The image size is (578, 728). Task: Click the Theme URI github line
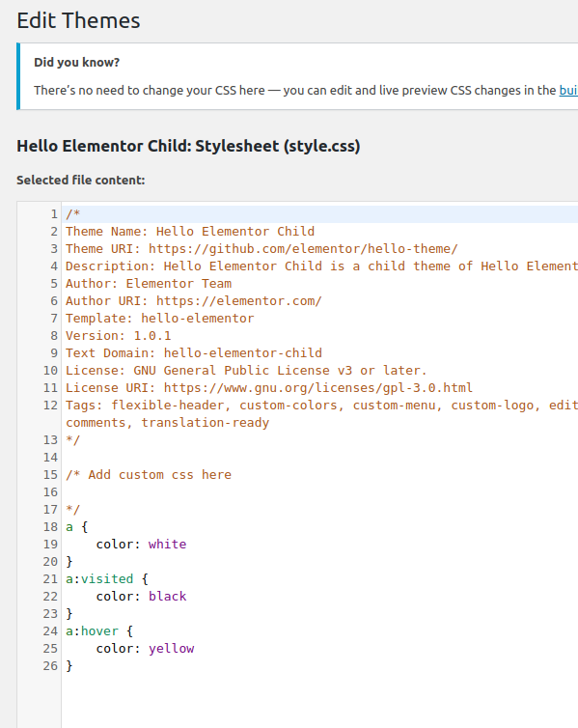pos(261,249)
